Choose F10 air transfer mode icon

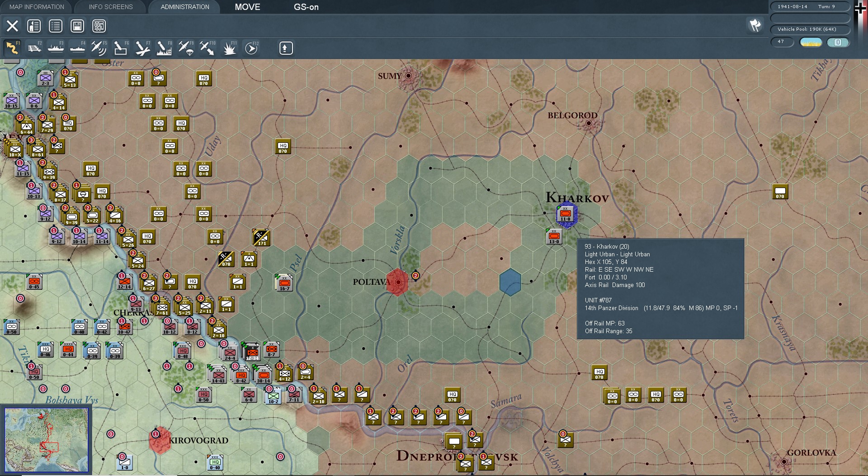click(x=208, y=47)
